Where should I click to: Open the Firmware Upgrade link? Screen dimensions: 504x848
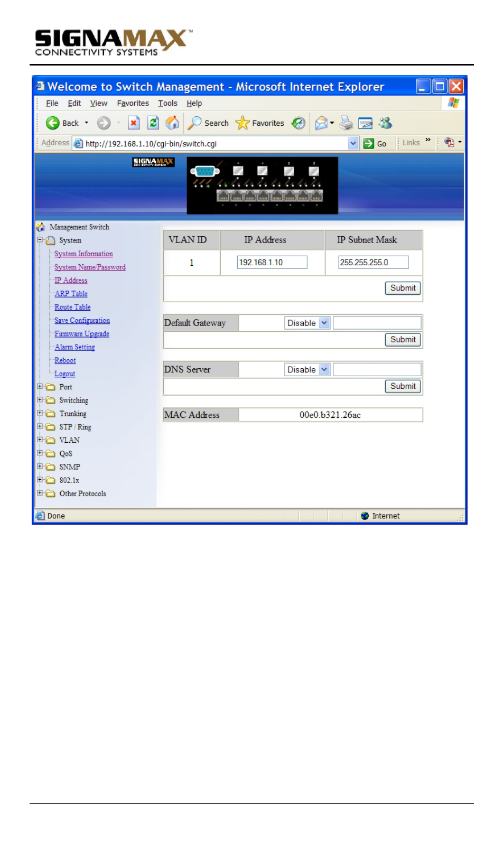[x=82, y=334]
